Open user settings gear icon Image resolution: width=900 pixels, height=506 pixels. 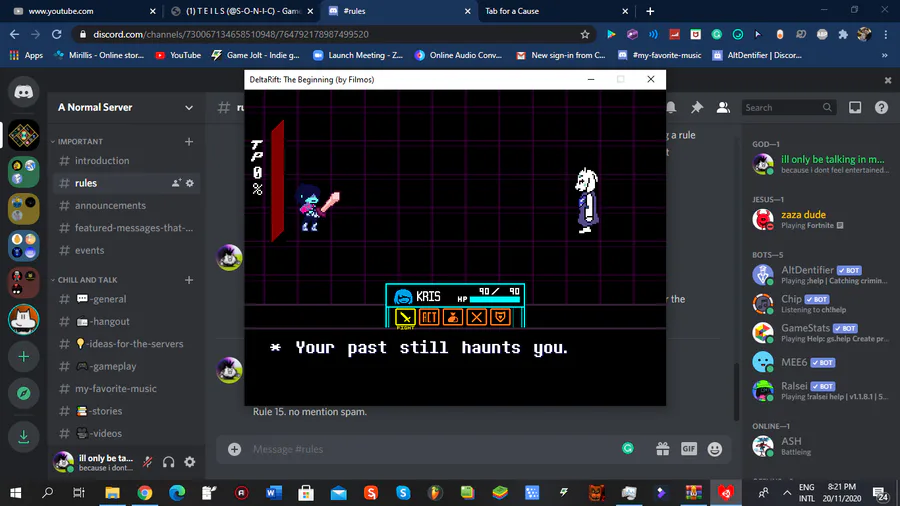click(189, 461)
